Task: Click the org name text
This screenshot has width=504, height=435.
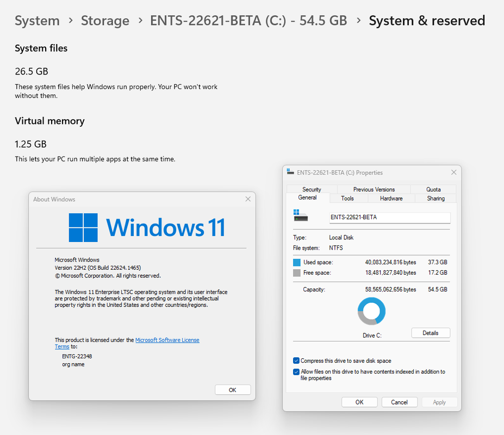Action: pyautogui.click(x=73, y=364)
